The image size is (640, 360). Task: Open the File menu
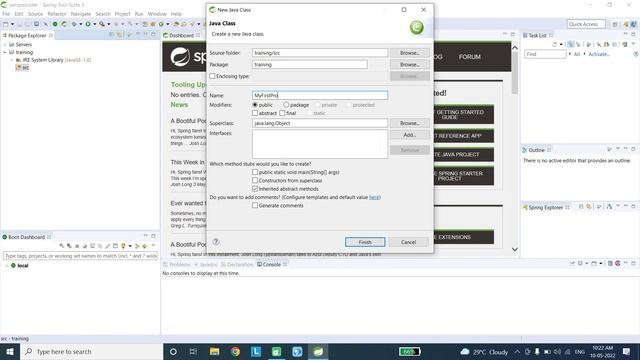coord(6,14)
